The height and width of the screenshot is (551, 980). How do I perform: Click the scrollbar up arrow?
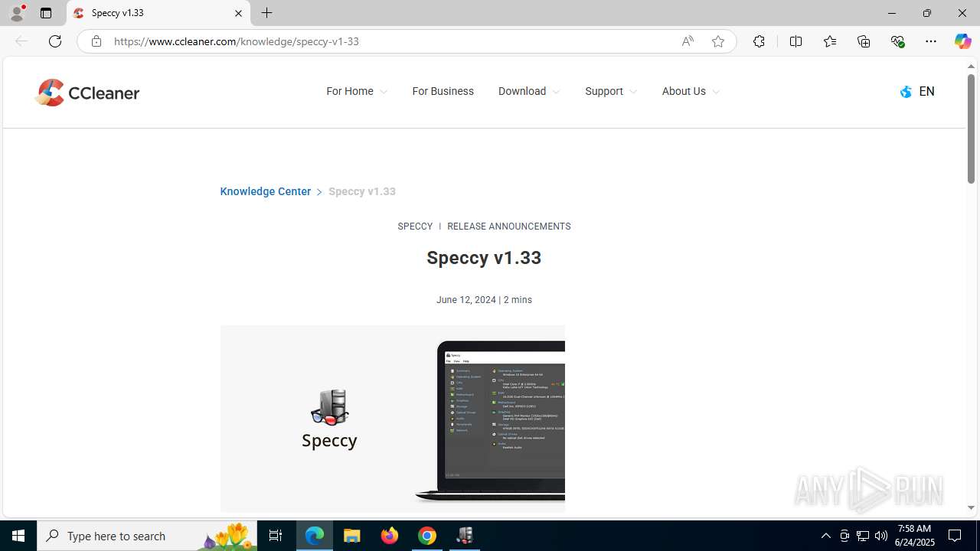tap(971, 66)
